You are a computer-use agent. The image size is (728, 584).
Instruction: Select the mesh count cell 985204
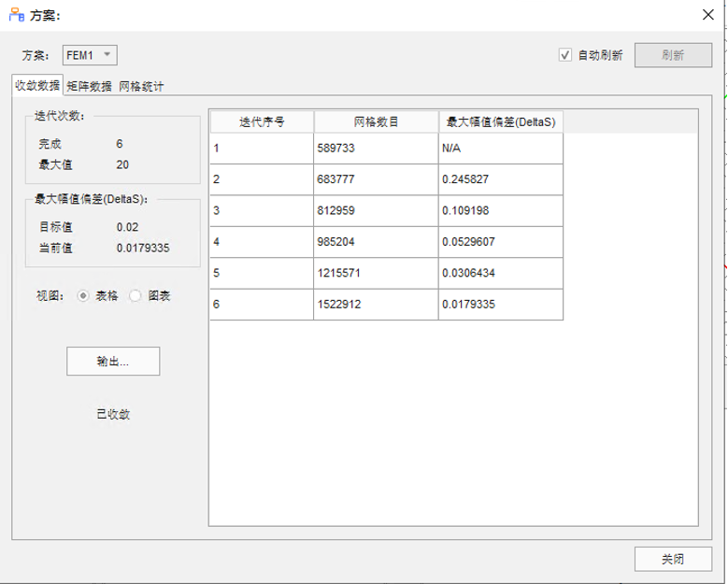pyautogui.click(x=376, y=242)
